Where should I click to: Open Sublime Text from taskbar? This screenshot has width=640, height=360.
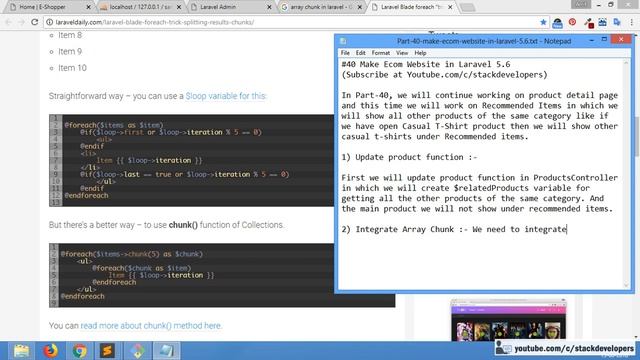coord(107,351)
